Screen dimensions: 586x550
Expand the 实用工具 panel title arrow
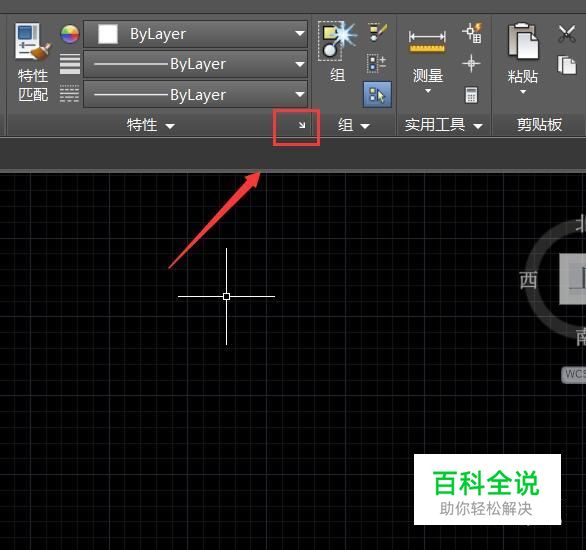click(478, 126)
